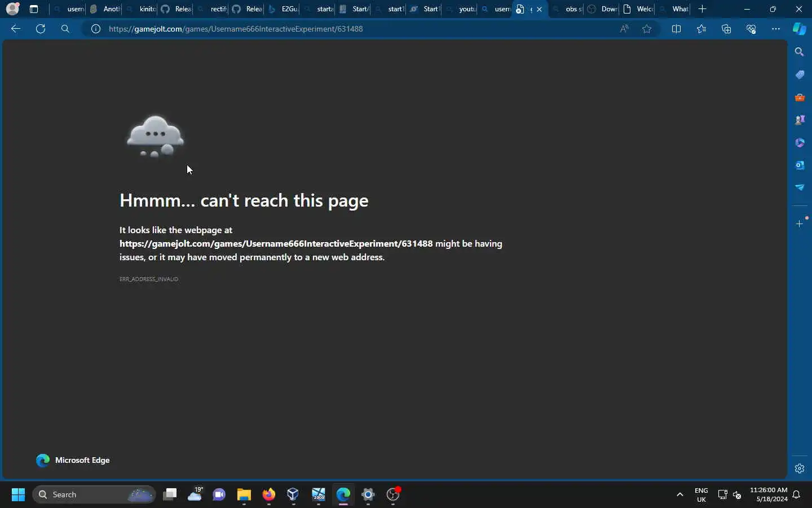Open a new tab with plus
812x508 pixels.
[703, 9]
